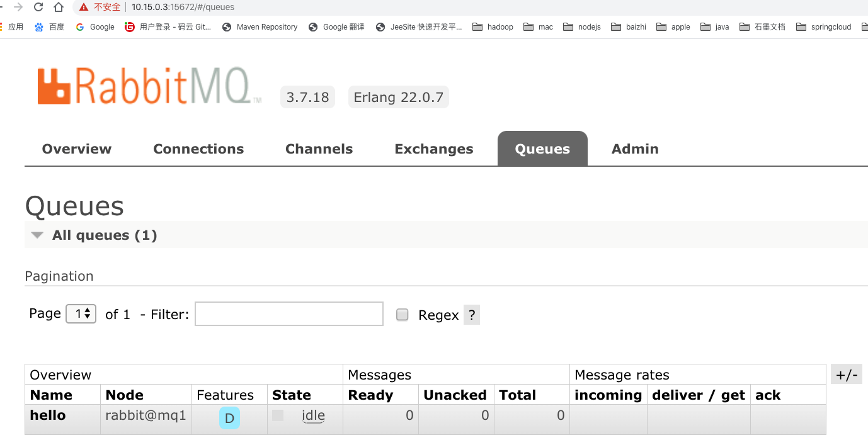Open the hadoop bookmark folder
Image resolution: width=868 pixels, height=445 pixels.
[493, 27]
